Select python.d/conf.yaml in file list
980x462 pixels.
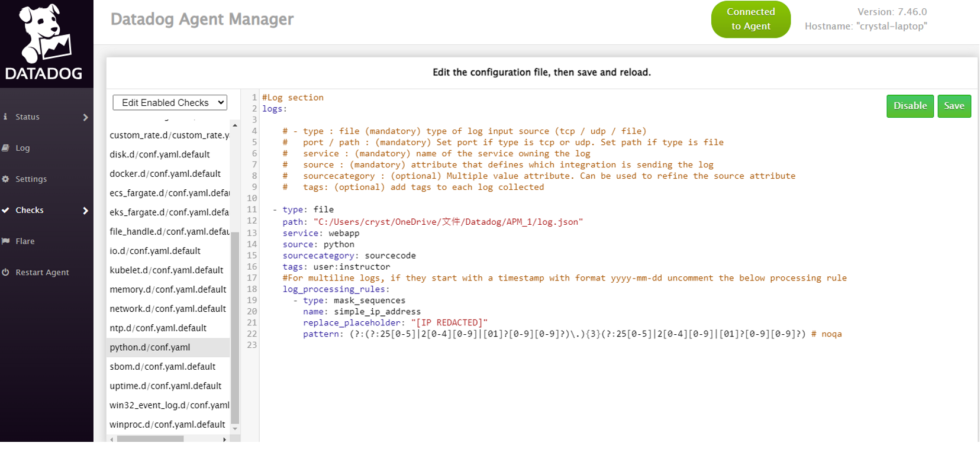click(x=151, y=347)
